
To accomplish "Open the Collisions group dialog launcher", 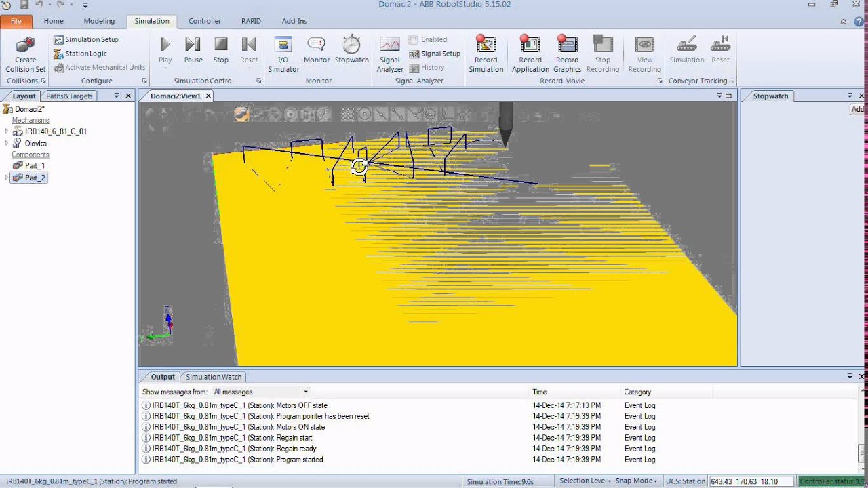I will point(43,81).
